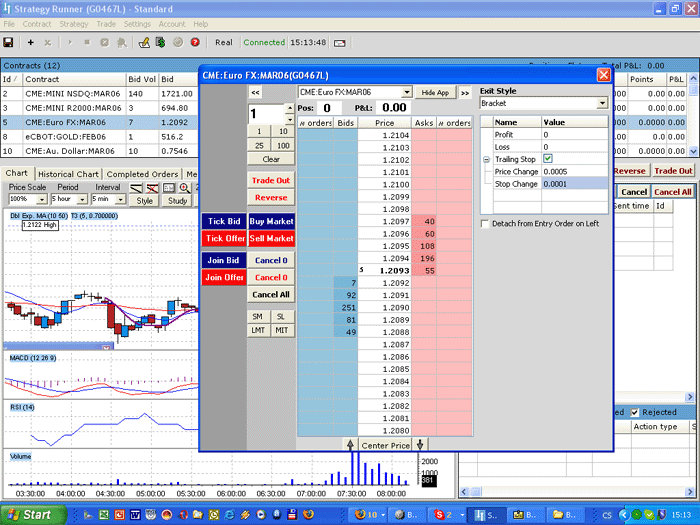The height and width of the screenshot is (525, 700).
Task: Click the red question mark help icon
Action: (195, 43)
